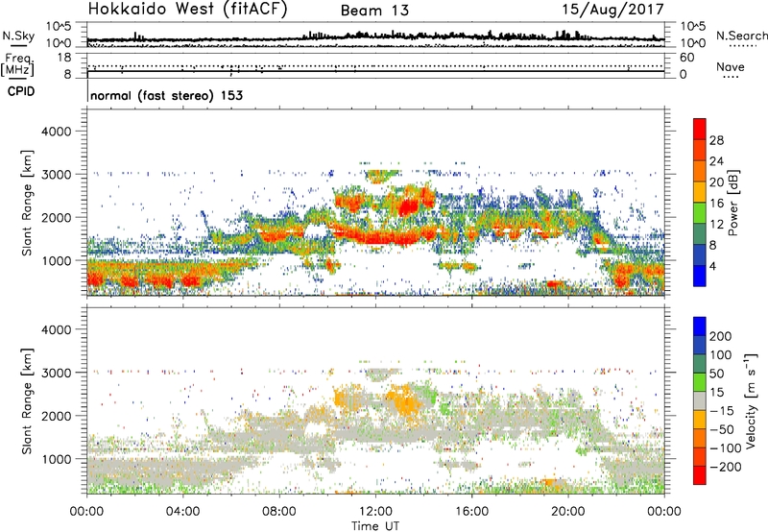Select the "CPID" row label

tap(21, 91)
